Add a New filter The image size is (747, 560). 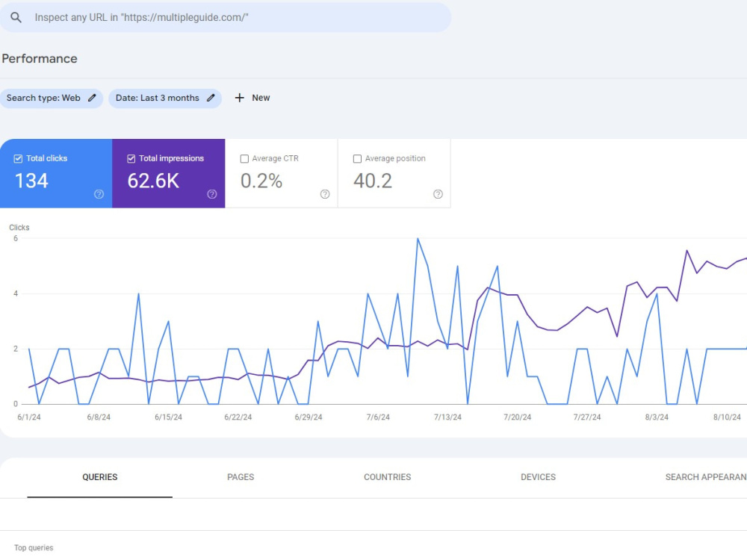coord(252,98)
